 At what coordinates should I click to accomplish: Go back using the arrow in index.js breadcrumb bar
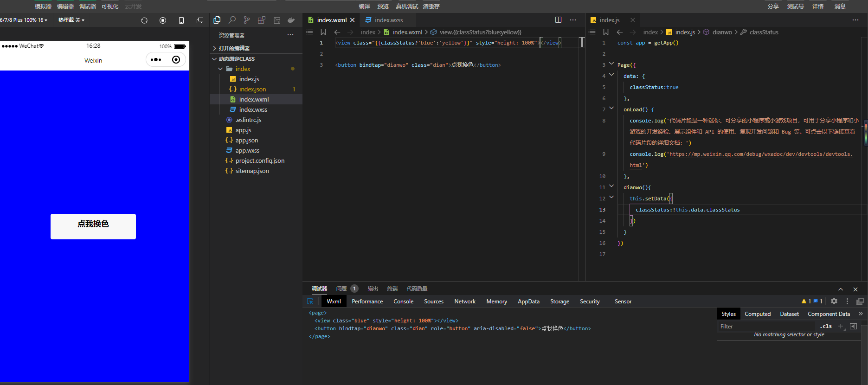(x=620, y=32)
